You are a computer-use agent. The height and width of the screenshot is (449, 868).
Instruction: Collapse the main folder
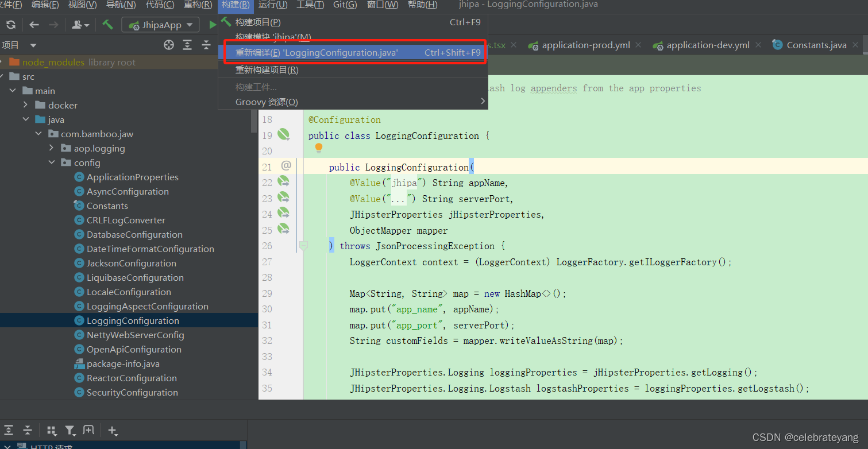(13, 91)
